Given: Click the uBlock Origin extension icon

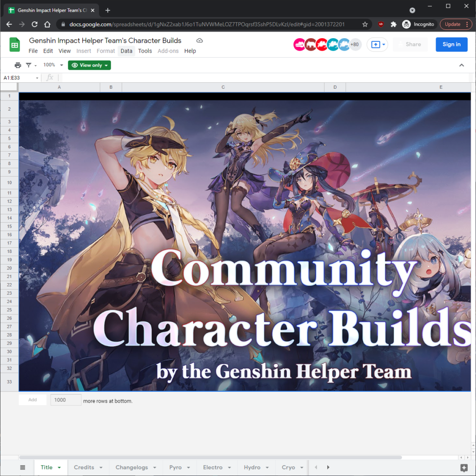Looking at the screenshot, I should coord(380,24).
